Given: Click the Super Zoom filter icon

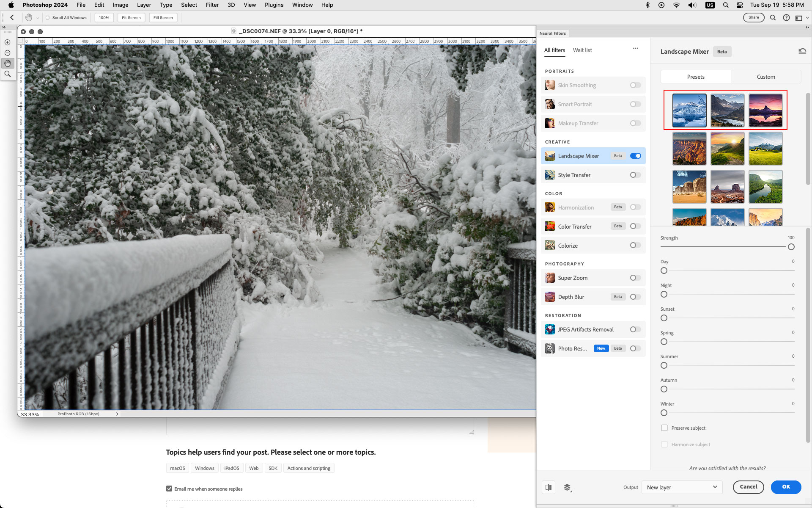Looking at the screenshot, I should [x=549, y=277].
